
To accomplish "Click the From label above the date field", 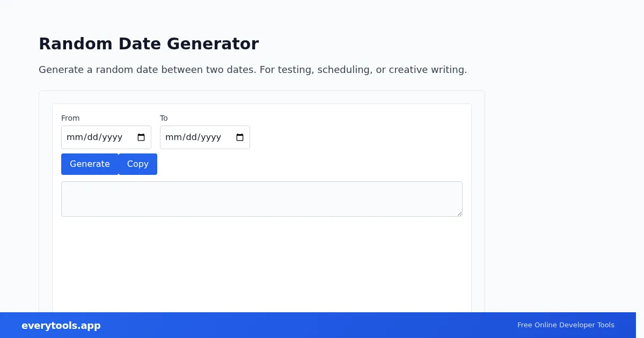I will (x=70, y=118).
